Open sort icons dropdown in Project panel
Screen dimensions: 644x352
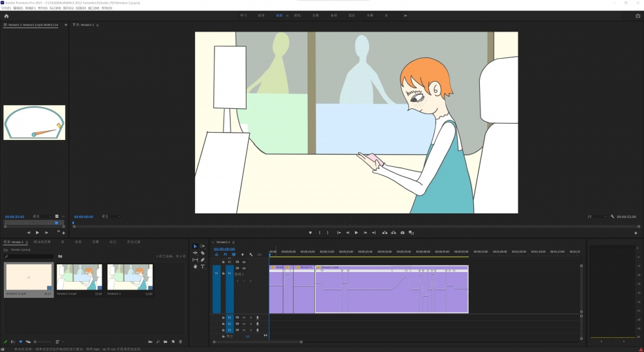(x=59, y=342)
